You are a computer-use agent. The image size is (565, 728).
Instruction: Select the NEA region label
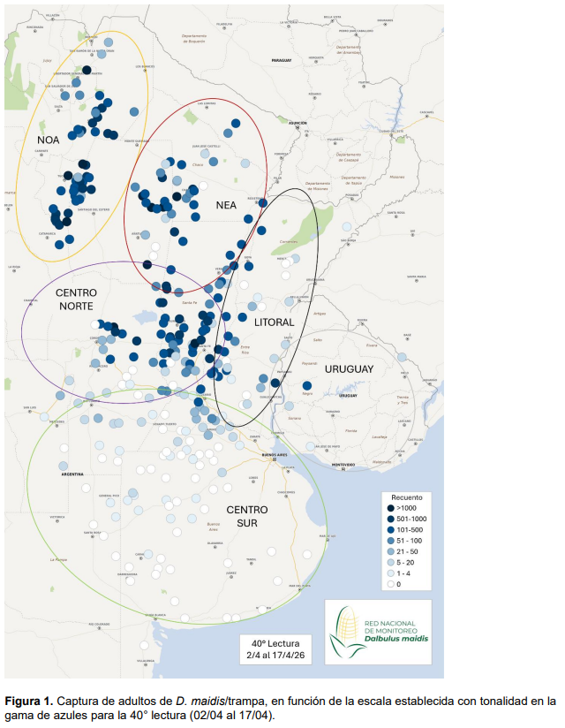(226, 206)
